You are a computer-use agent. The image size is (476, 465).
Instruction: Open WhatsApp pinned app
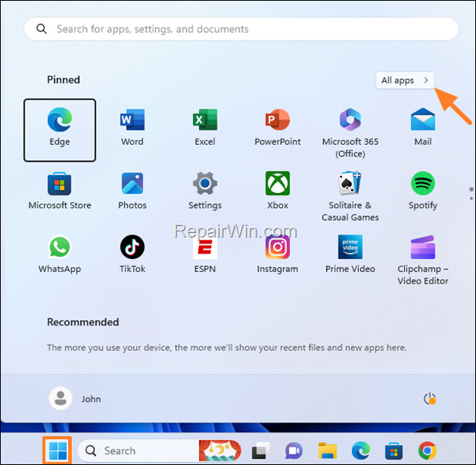[x=60, y=254]
